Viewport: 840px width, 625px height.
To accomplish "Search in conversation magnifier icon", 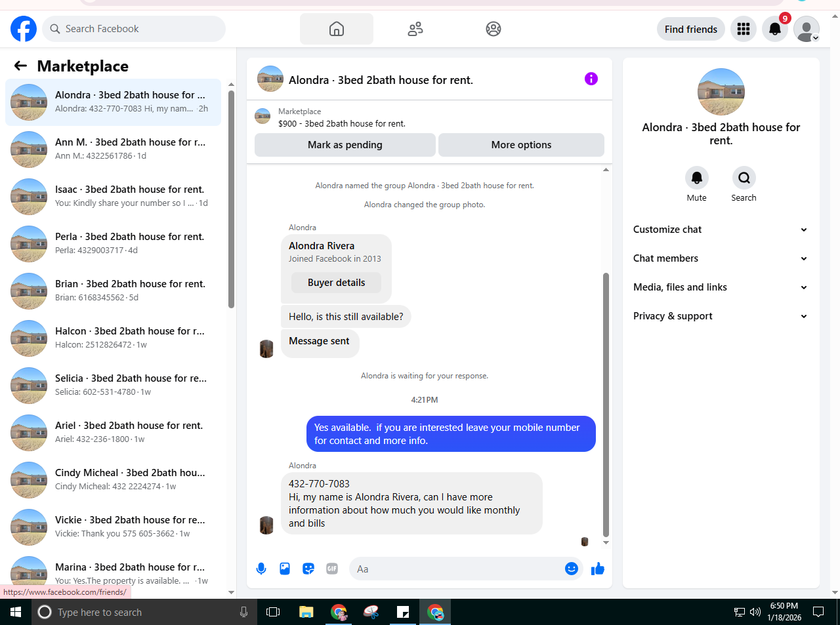I will [x=744, y=178].
